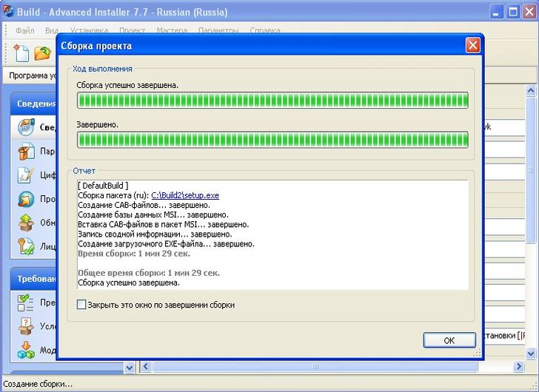Viewport: 539px width, 392px height.
Task: Select the Licensing key icon in sidebar
Action: tap(26, 246)
